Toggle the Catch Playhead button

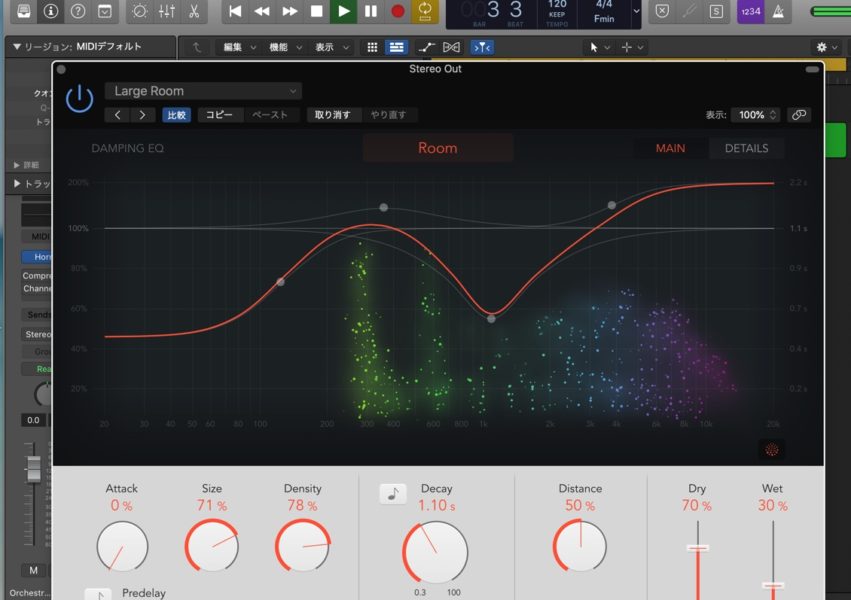click(x=482, y=48)
